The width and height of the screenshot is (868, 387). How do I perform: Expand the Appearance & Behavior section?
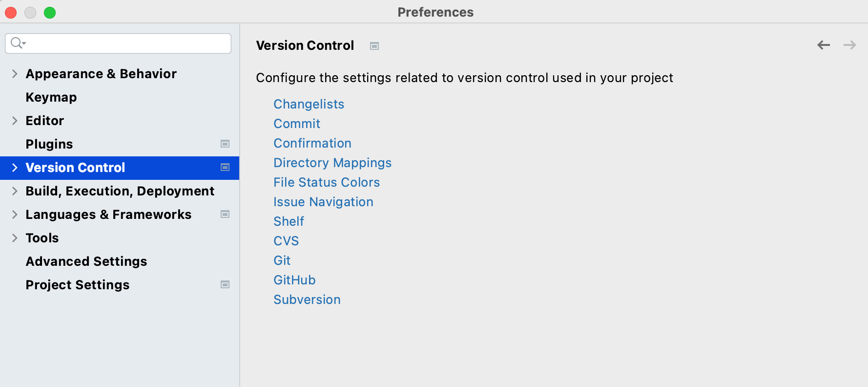pos(15,74)
